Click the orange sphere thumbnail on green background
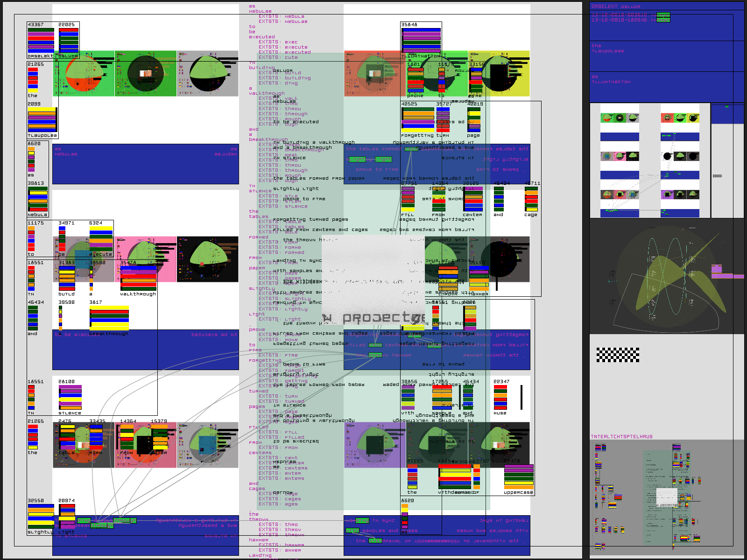Viewport: 747px width, 560px height. coord(84,74)
